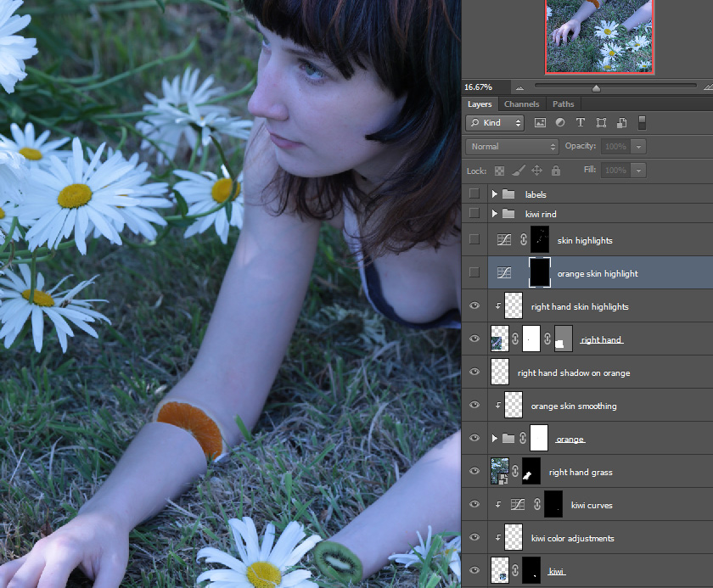
Task: Show the orange skin highlight layer
Action: [474, 272]
